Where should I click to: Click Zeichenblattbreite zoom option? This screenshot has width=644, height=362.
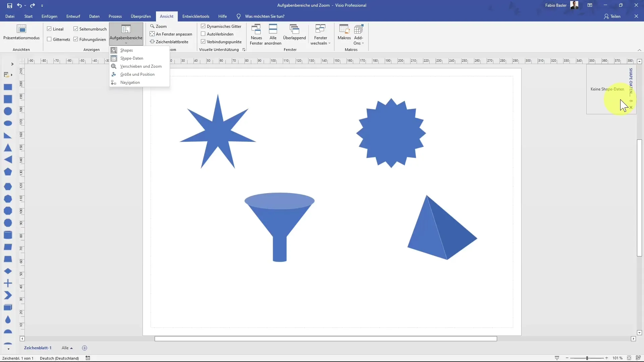coord(169,42)
